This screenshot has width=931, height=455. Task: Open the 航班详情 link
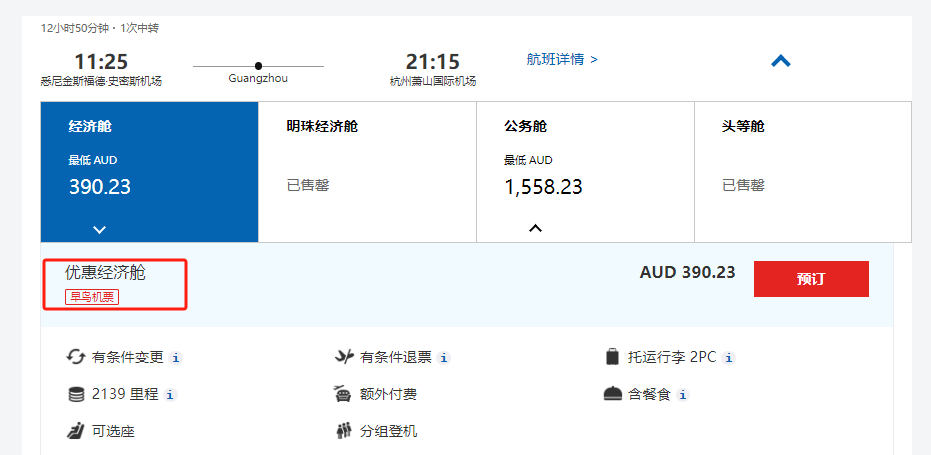562,59
